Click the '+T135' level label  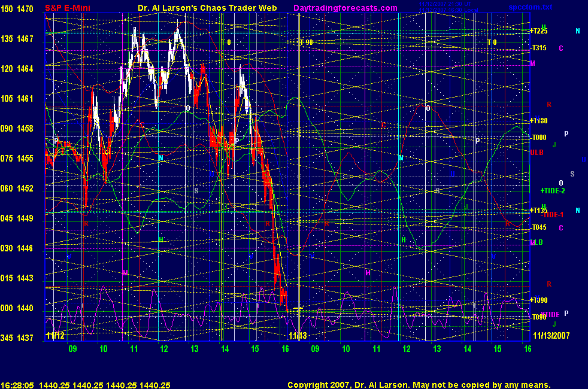point(539,210)
